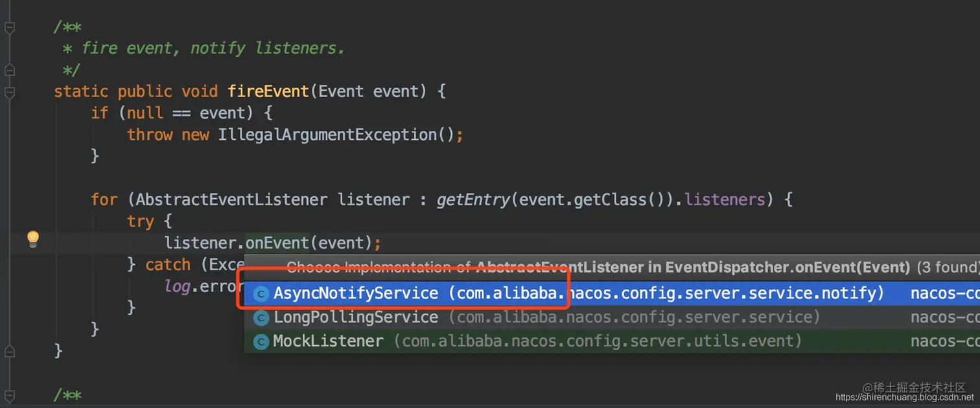Click the 'log' identifier before .error
Screen dimensions: 980x408
pyautogui.click(x=177, y=286)
